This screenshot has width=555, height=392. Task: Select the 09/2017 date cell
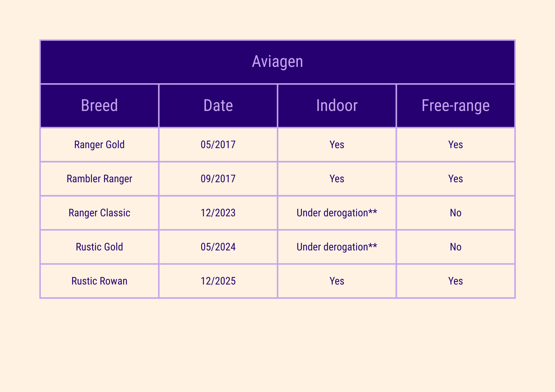[218, 179]
